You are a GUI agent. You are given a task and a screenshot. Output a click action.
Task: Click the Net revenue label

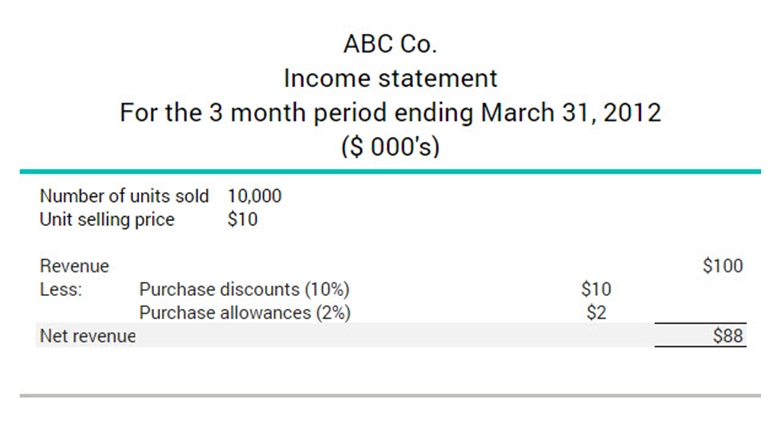pos(87,336)
